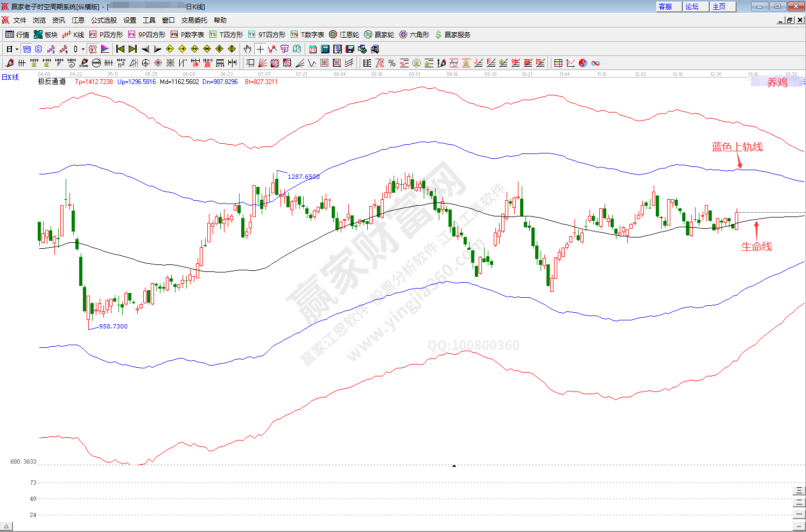
Task: Expand the small triangle at bottom-left corner
Action: point(7,526)
